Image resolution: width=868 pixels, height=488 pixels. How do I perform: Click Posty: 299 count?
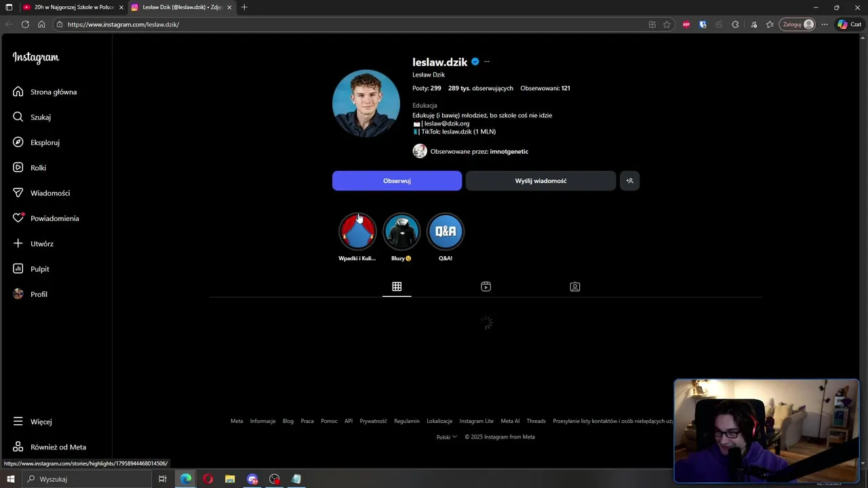pyautogui.click(x=427, y=88)
